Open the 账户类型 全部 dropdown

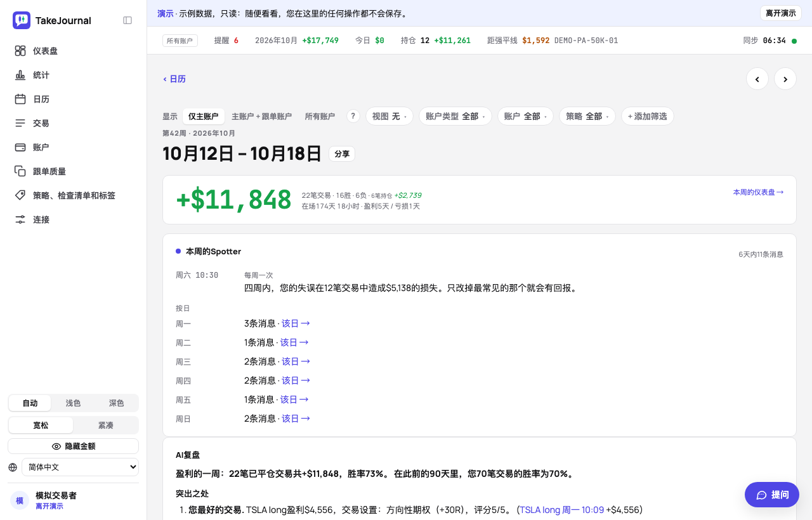click(455, 116)
